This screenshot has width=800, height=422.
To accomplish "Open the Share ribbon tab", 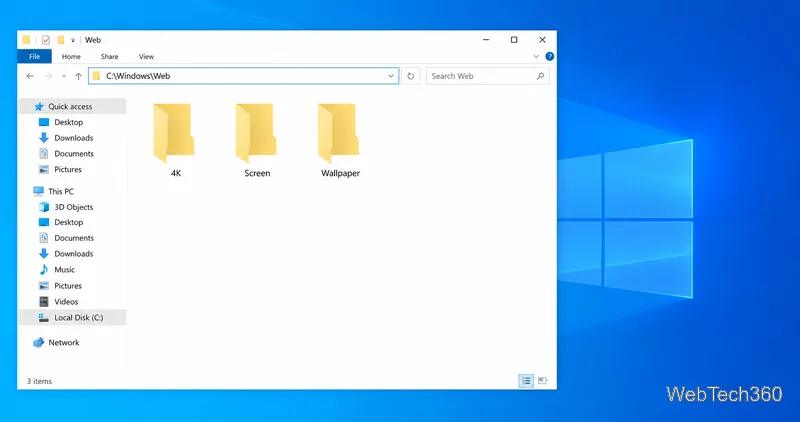I will [109, 57].
